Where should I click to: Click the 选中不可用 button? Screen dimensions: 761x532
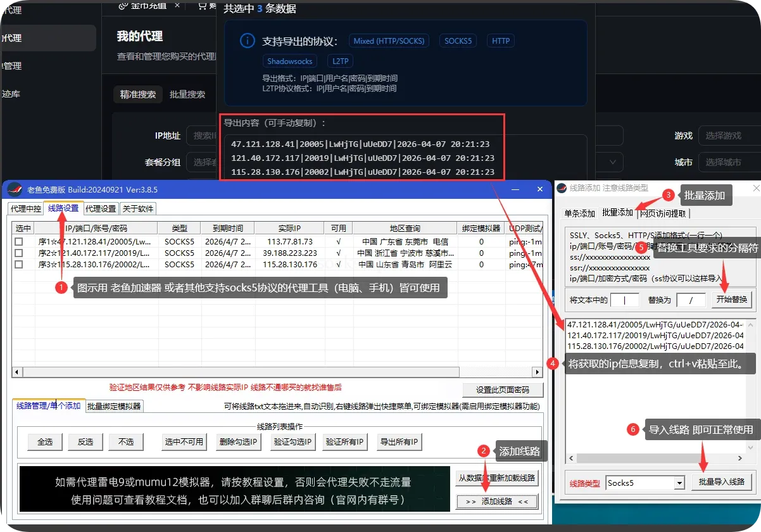tap(184, 442)
